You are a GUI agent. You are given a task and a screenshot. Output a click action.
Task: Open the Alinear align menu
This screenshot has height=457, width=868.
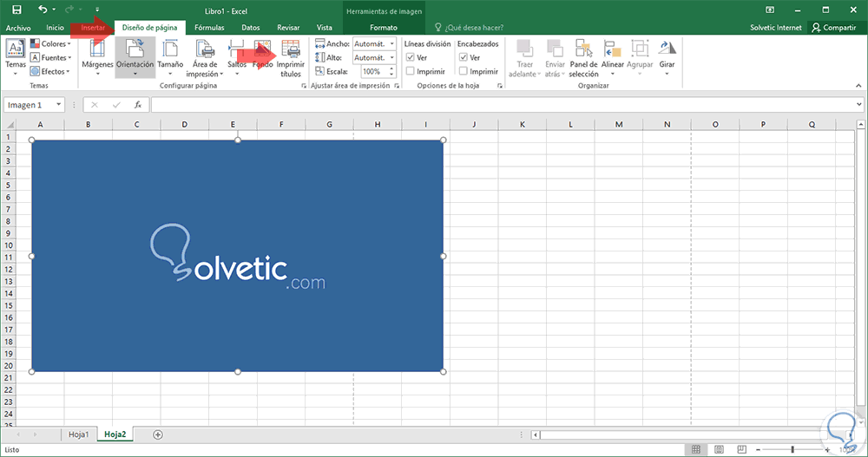coord(612,57)
